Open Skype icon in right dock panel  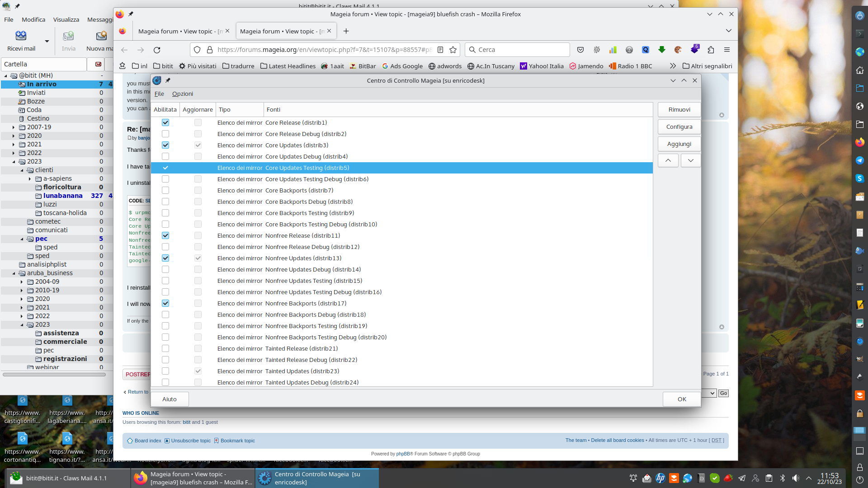[x=860, y=178]
